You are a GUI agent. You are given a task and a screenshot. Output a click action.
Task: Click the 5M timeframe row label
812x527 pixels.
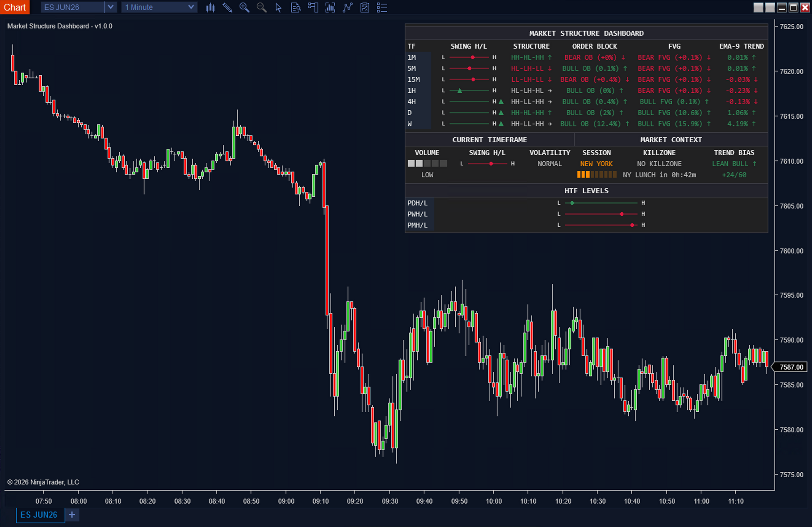(412, 68)
